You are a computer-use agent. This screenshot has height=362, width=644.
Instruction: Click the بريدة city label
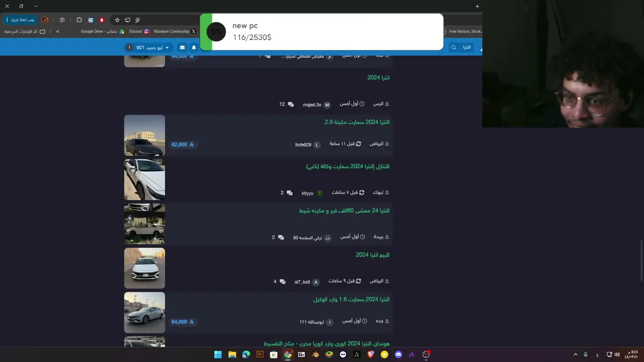(x=381, y=237)
